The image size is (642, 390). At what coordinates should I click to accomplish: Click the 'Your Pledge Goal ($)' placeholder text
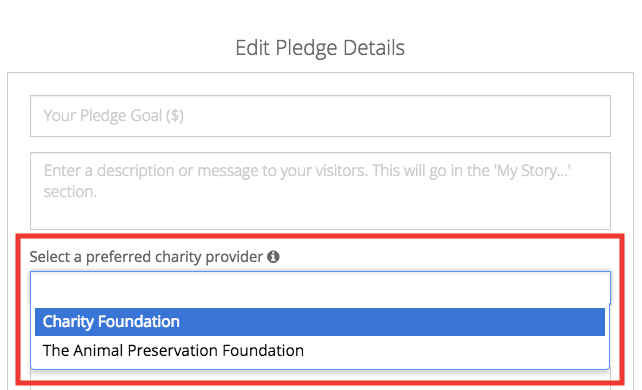click(113, 116)
